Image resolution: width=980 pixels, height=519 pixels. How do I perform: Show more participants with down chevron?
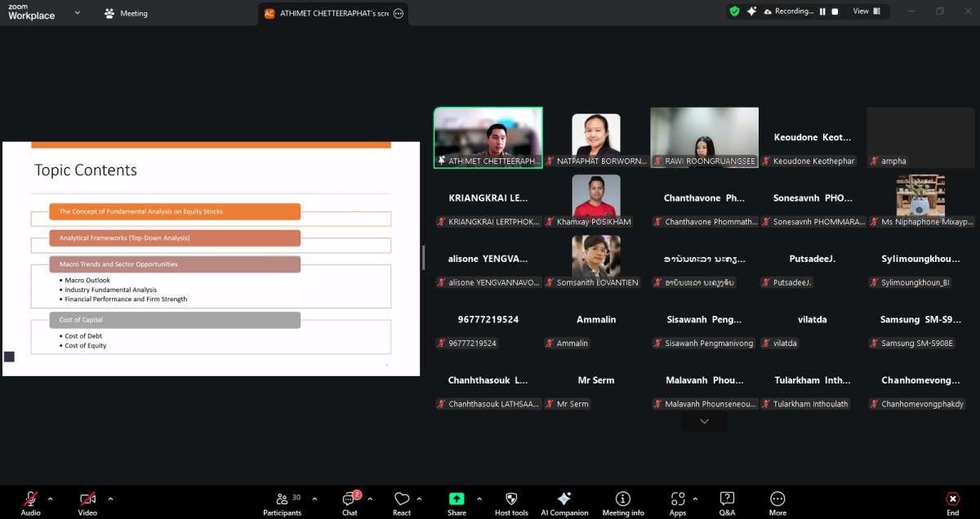tap(704, 421)
